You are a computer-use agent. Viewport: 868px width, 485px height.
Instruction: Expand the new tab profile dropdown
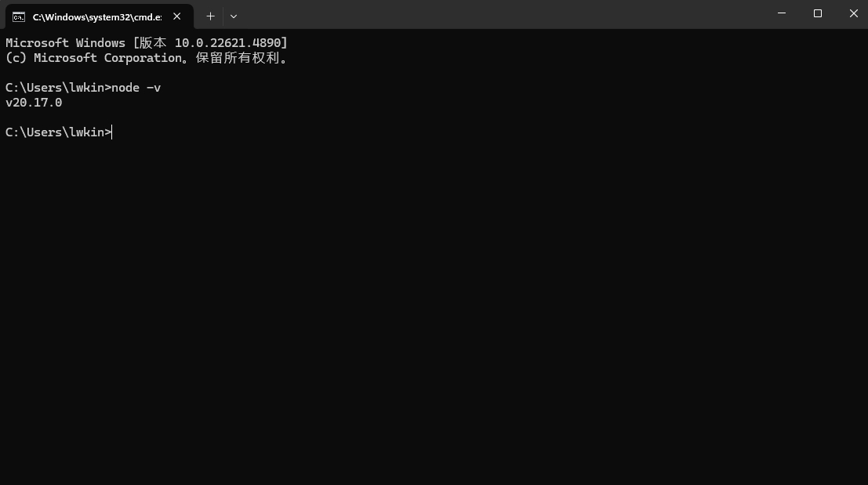[234, 16]
